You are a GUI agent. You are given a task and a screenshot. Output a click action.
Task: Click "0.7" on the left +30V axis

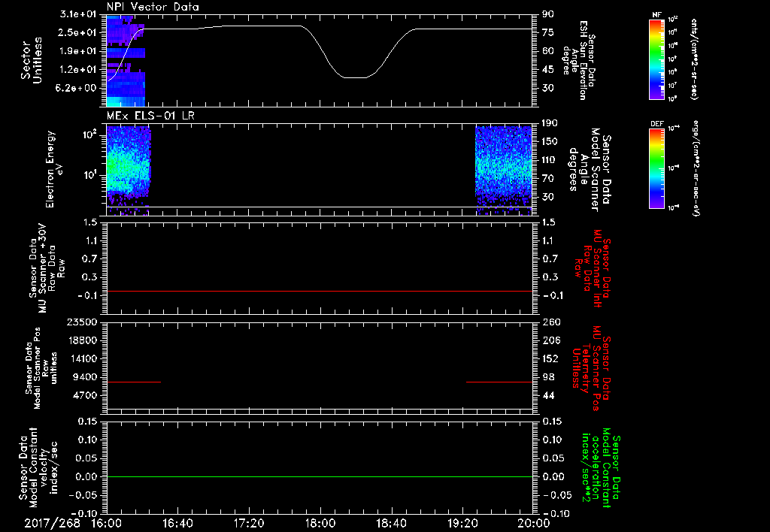click(x=90, y=258)
